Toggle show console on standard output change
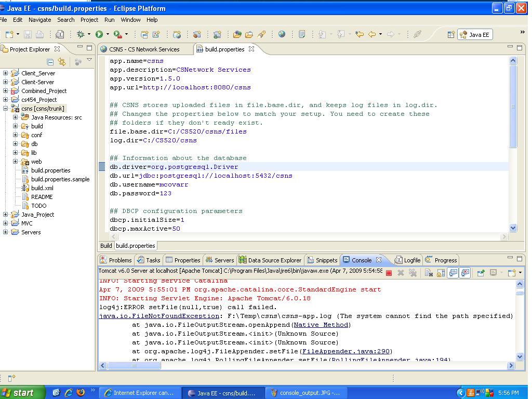 453,273
